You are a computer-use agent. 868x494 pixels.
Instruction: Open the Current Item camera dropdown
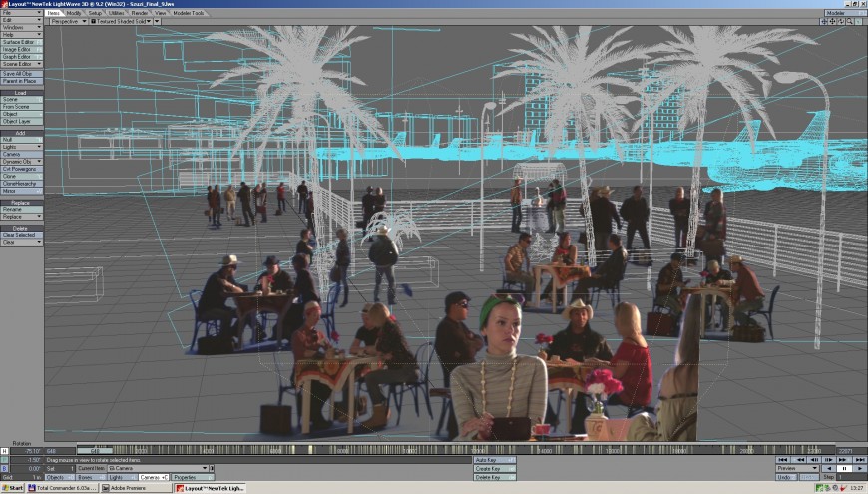click(x=158, y=468)
